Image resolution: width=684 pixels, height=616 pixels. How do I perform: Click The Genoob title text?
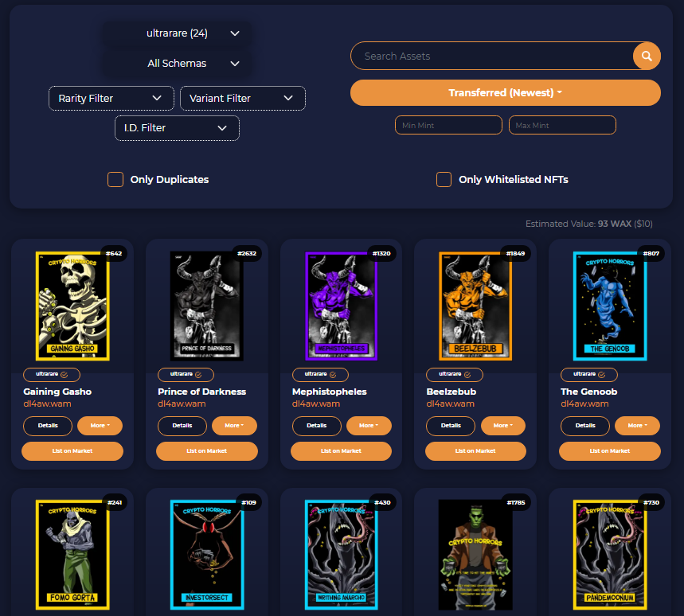point(589,392)
